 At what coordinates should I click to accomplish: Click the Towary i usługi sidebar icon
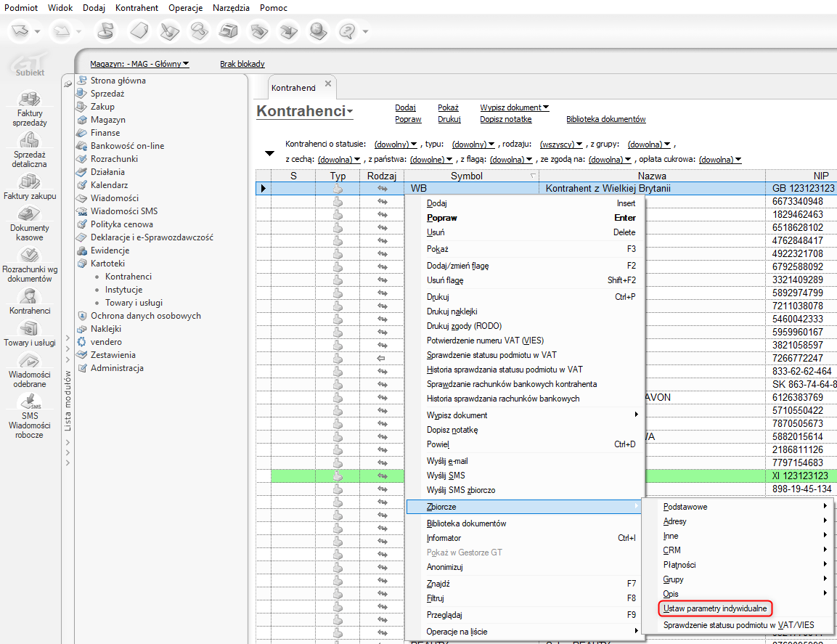click(x=29, y=327)
